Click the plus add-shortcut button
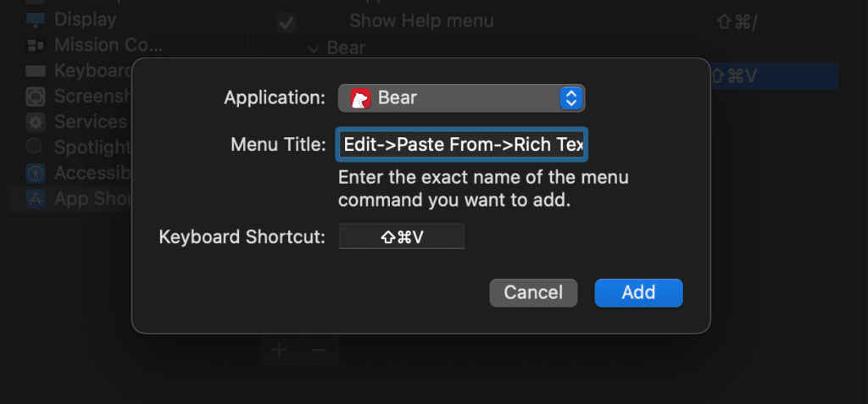 point(281,350)
